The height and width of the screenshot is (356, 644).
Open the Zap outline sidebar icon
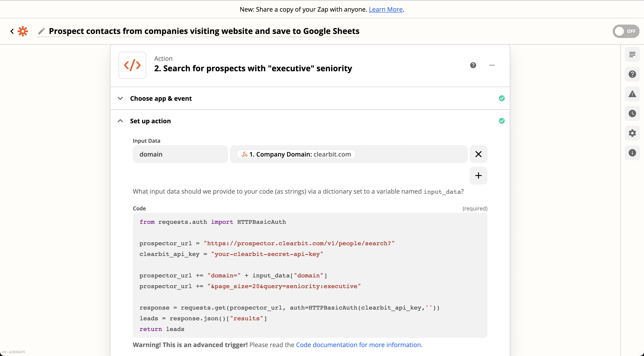[632, 54]
